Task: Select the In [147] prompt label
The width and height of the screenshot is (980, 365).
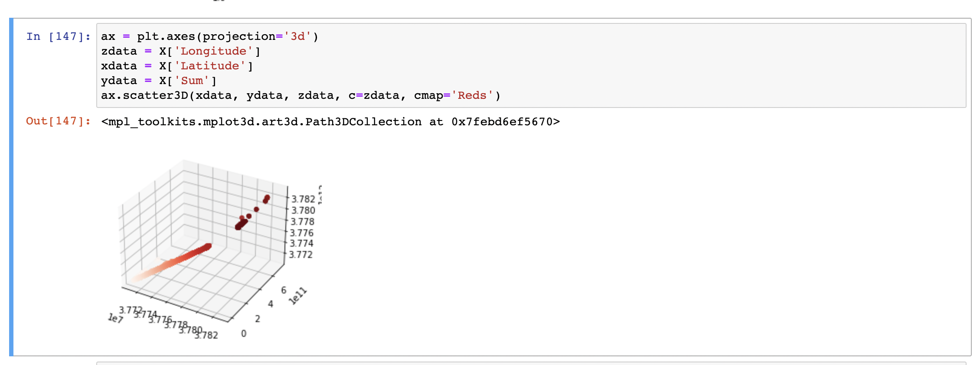Action: point(59,36)
